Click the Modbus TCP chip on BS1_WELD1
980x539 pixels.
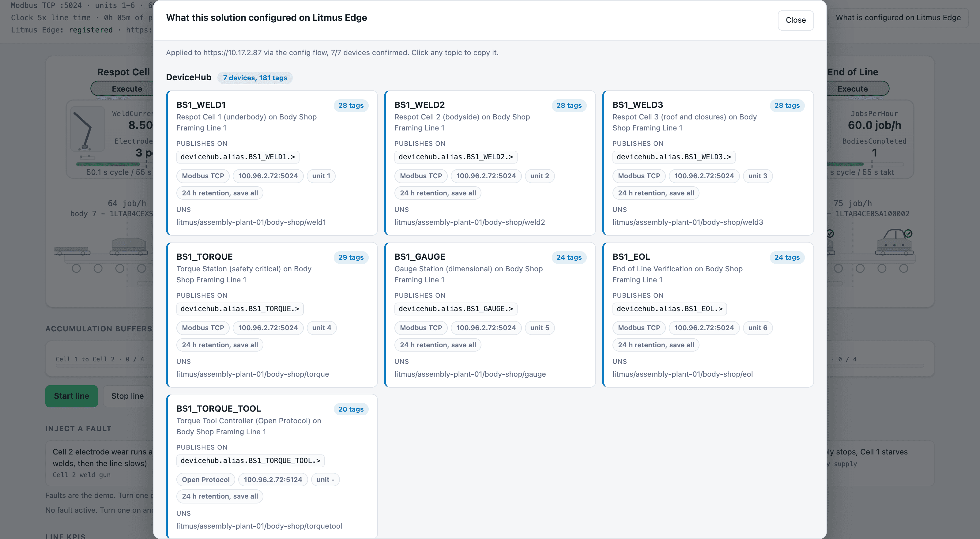point(203,176)
